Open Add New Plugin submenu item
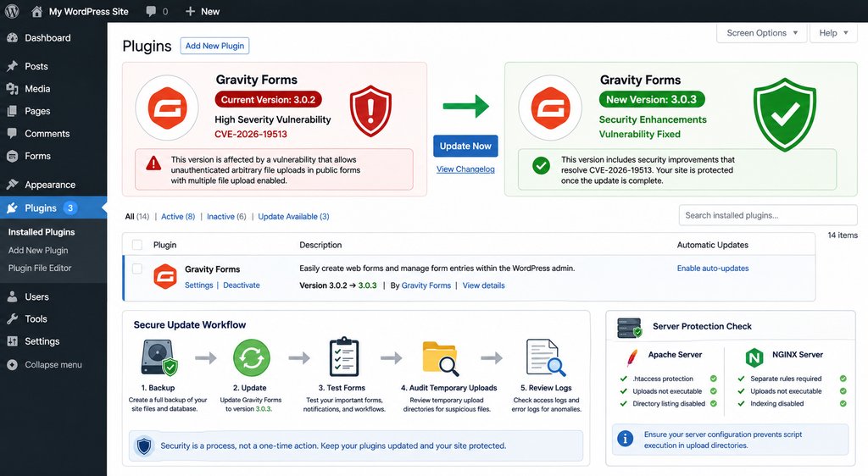This screenshot has height=476, width=868. [38, 251]
